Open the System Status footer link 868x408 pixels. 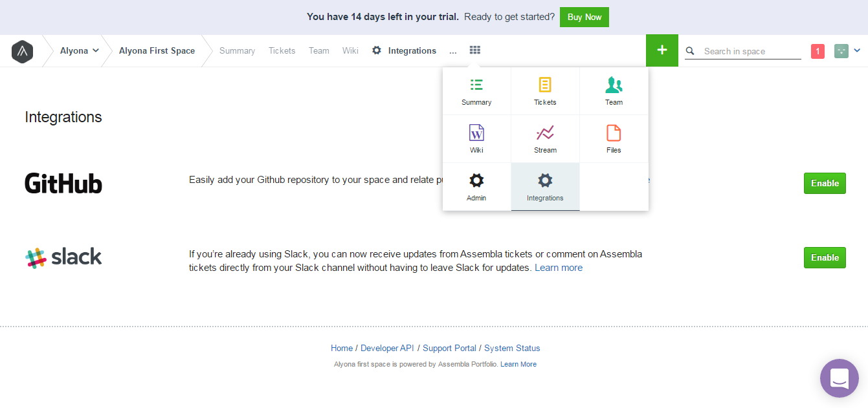(x=512, y=348)
